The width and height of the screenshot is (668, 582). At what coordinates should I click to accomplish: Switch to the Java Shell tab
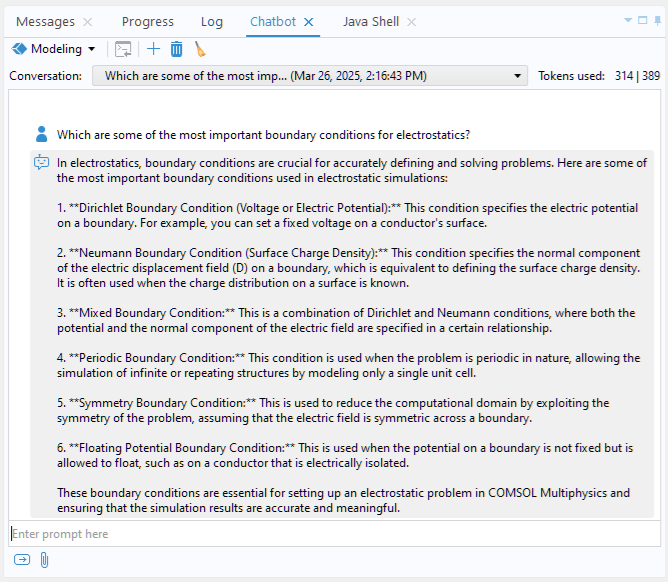(x=370, y=21)
